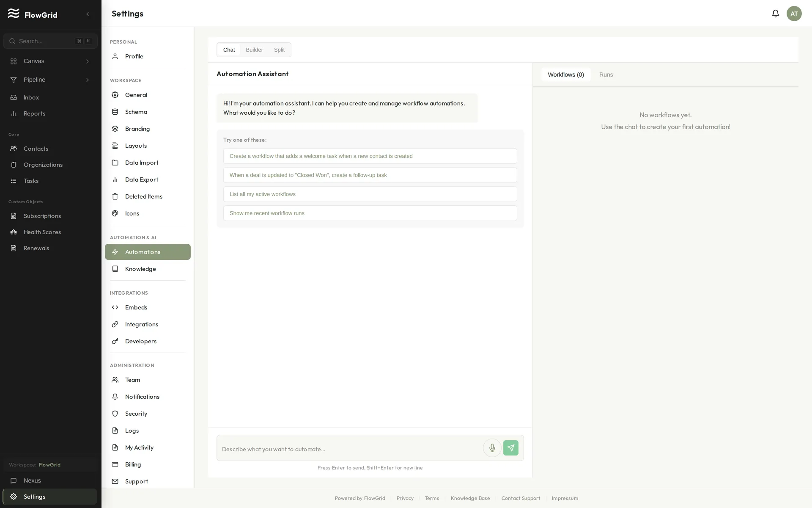Follow the Privacy footer link
Viewport: 812px width, 508px height.
click(405, 498)
